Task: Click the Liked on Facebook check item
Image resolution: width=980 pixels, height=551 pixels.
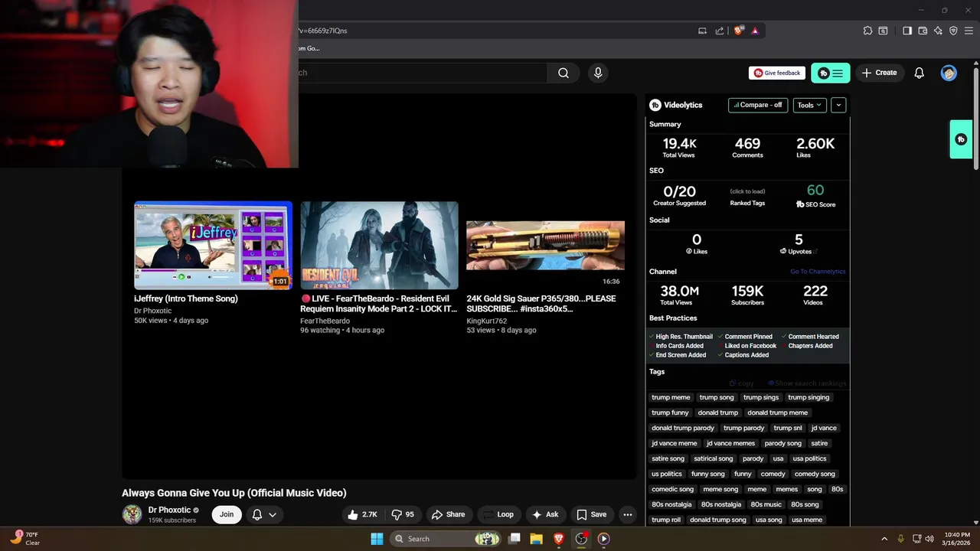Action: click(746, 346)
